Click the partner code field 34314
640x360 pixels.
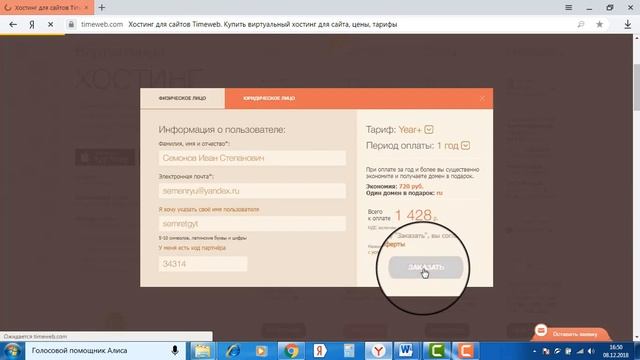203,264
